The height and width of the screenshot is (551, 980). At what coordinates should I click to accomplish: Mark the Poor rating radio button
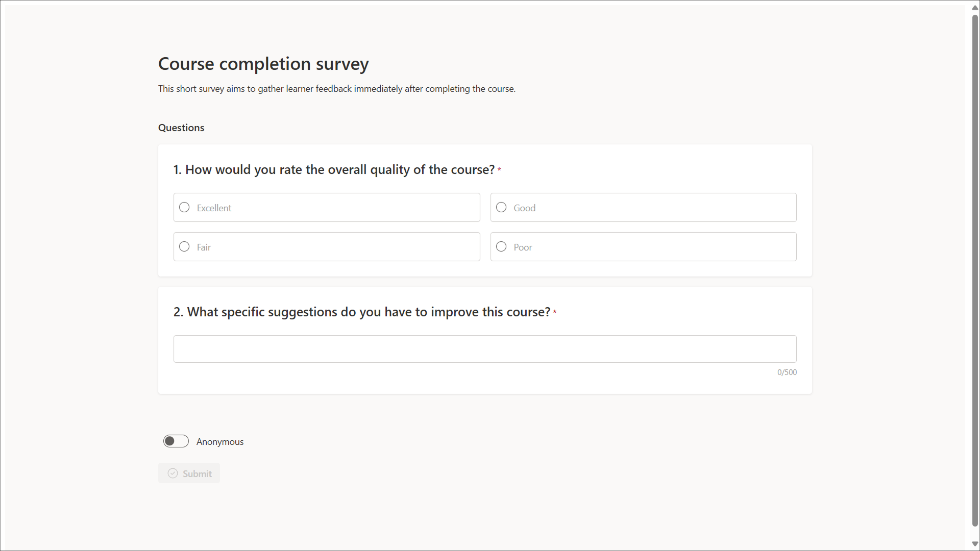click(501, 246)
